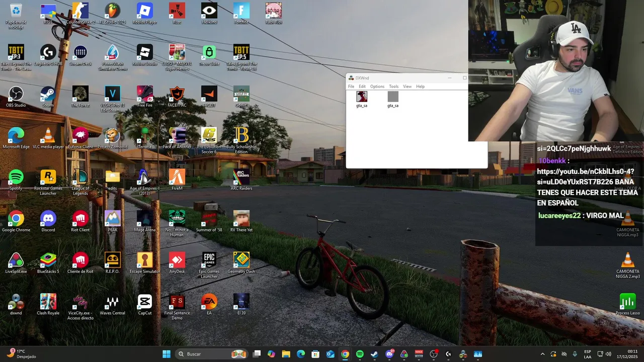The height and width of the screenshot is (362, 644).
Task: Select the FACEIT AC icon
Action: [177, 97]
